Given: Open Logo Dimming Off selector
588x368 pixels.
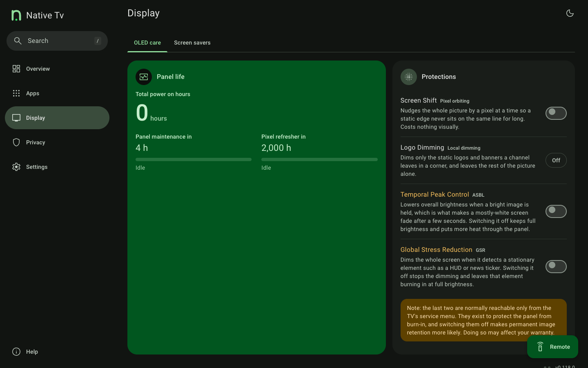Looking at the screenshot, I should click(556, 160).
